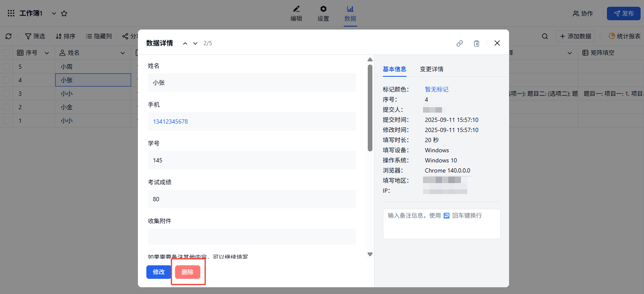This screenshot has height=294, width=644.
Task: Go to previous record with up arrow
Action: (185, 43)
